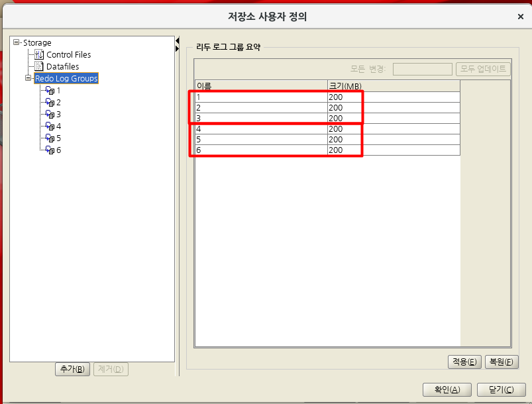
Task: Click the 모두 업데이트 button
Action: tap(483, 69)
